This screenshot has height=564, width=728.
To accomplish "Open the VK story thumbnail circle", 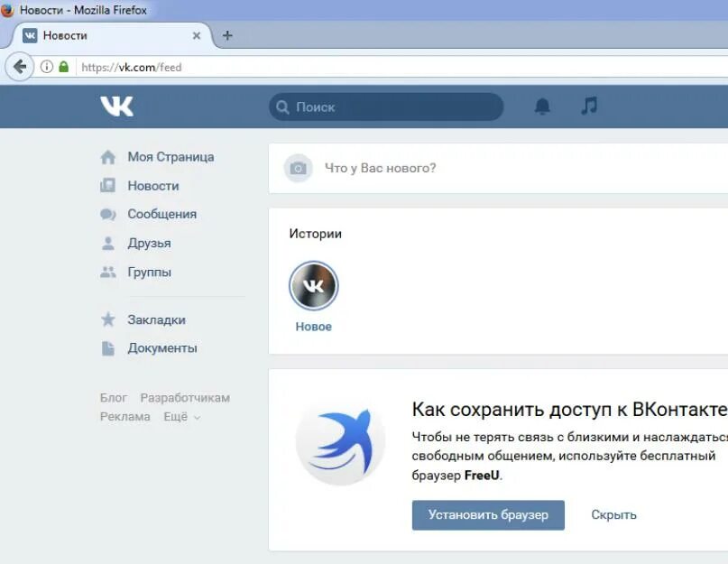I will [313, 285].
